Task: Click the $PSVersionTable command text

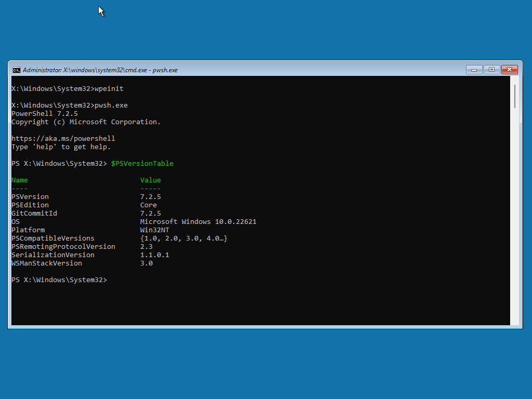Action: (x=142, y=164)
